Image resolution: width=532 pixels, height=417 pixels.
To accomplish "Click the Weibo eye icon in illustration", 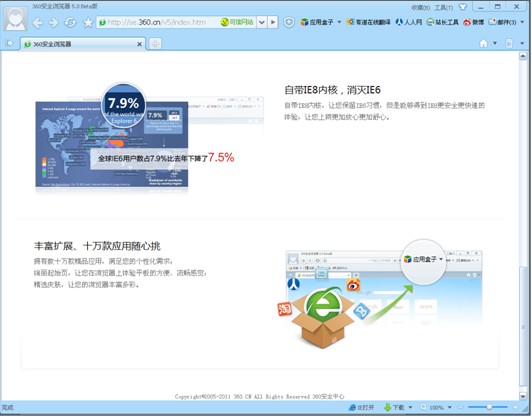I will point(353,285).
